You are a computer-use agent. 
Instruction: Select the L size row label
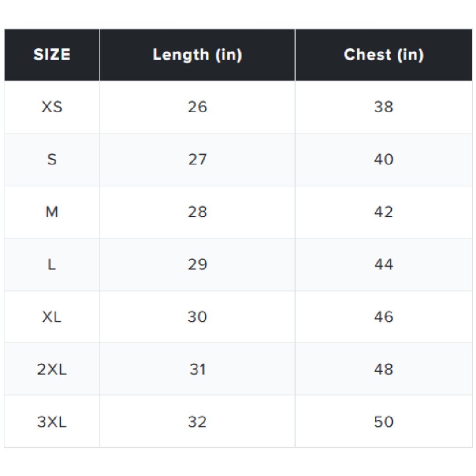coord(52,264)
